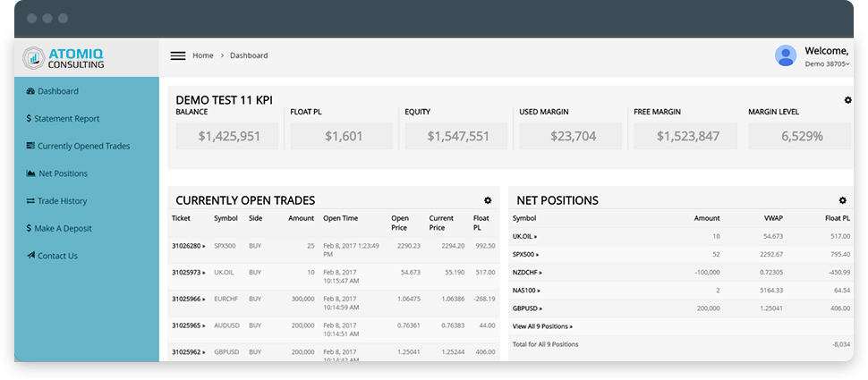Screen dimensions: 868x380
Task: Click the Balance value box
Action: click(227, 136)
